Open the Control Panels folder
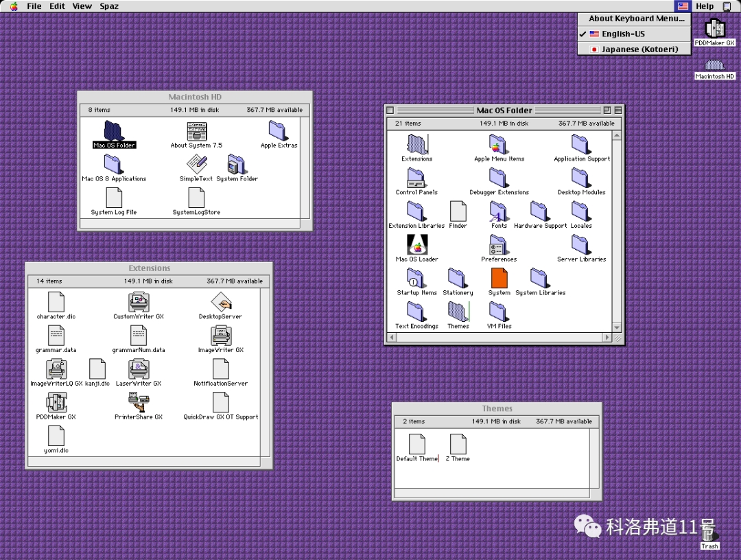Viewport: 741px width, 560px height. tap(416, 178)
